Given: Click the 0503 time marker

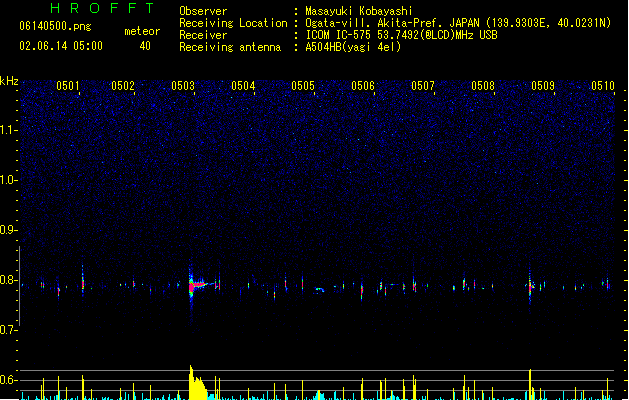Looking at the screenshot, I should [183, 86].
